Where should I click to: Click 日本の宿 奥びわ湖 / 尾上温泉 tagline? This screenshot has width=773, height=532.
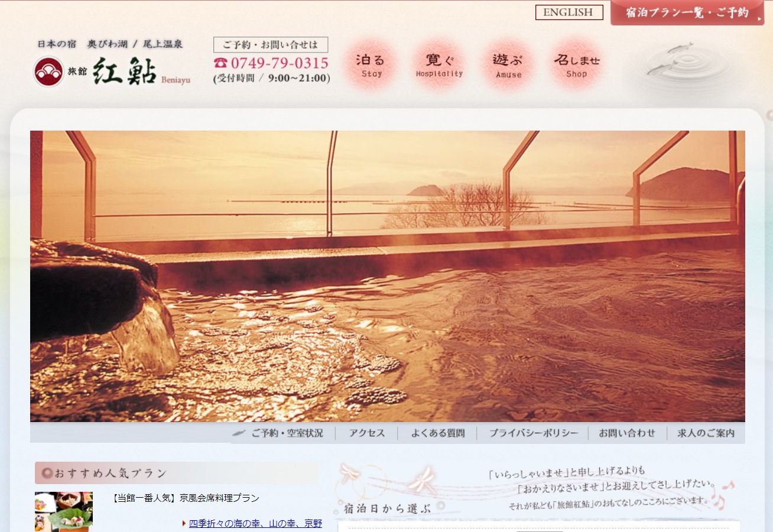pyautogui.click(x=111, y=44)
